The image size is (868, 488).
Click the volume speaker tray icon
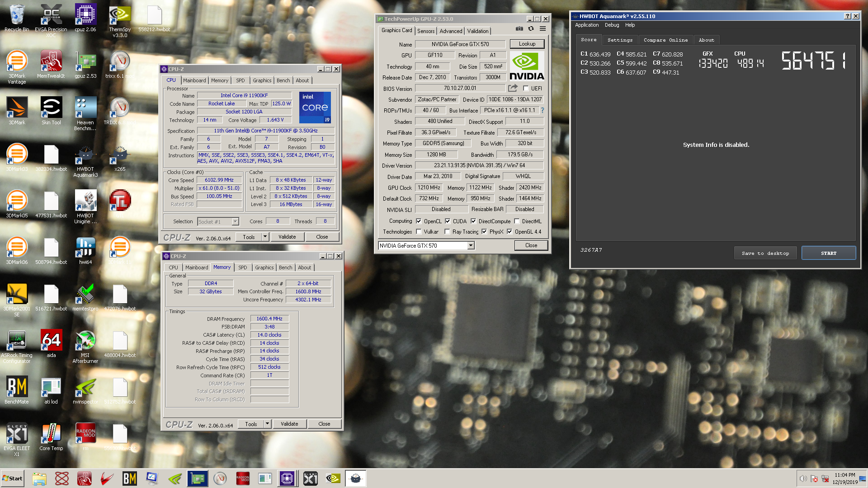point(803,479)
